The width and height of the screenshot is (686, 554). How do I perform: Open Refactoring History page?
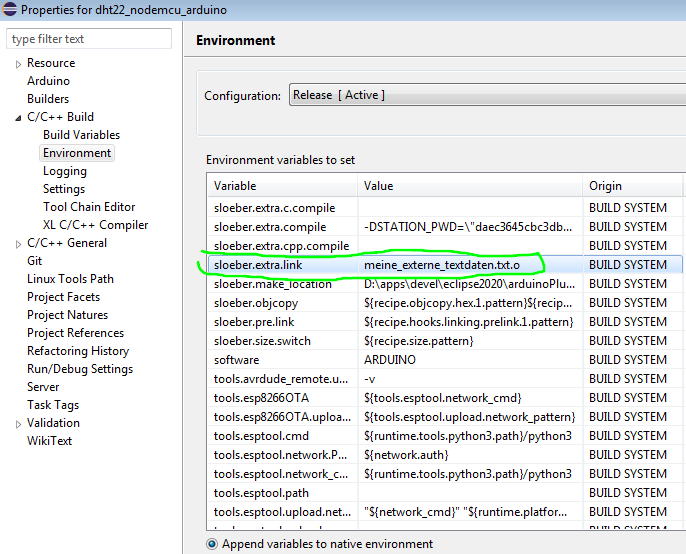(78, 351)
